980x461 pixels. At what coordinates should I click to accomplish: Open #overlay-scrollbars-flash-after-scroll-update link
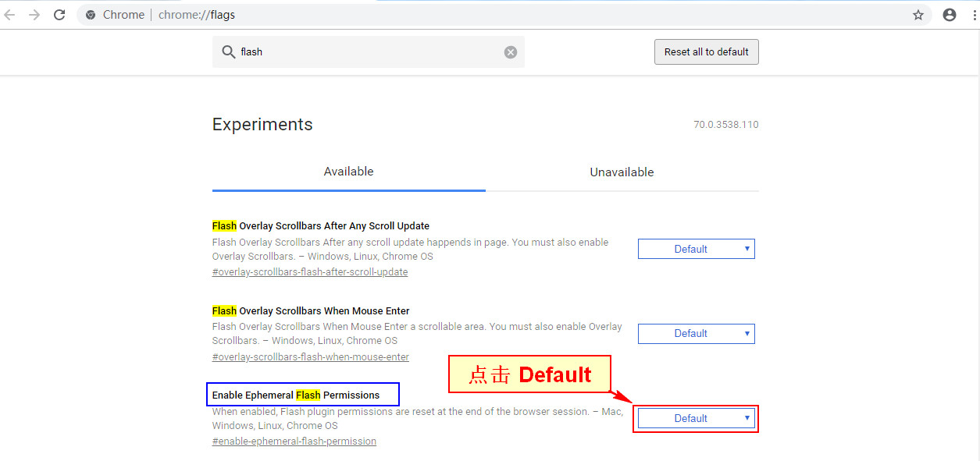pyautogui.click(x=310, y=272)
